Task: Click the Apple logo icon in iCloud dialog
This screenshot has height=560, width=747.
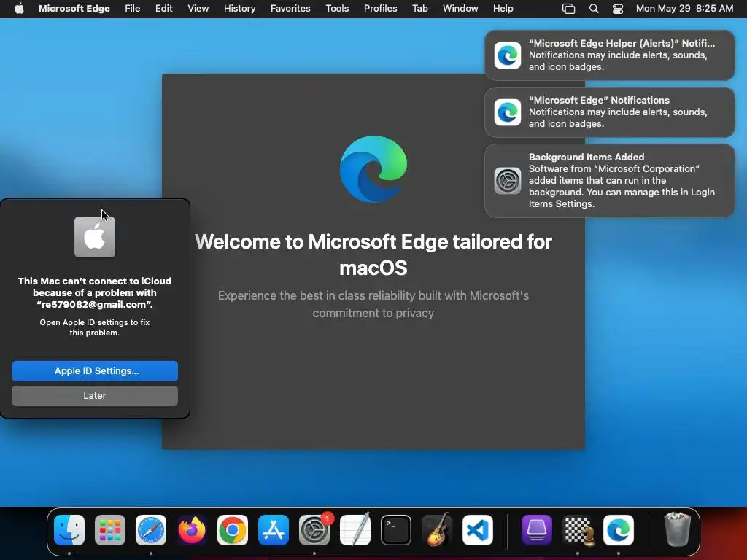Action: (95, 237)
